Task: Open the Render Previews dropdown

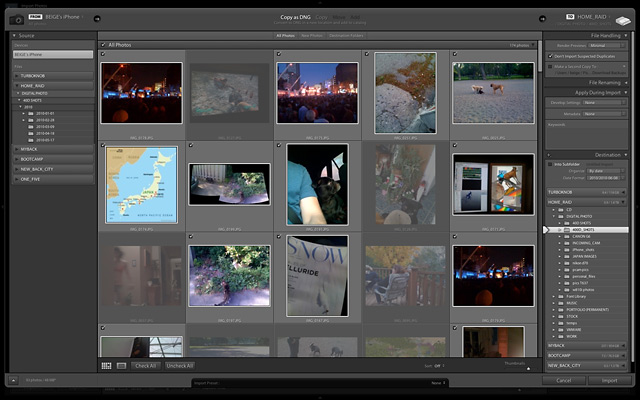Action: point(607,46)
